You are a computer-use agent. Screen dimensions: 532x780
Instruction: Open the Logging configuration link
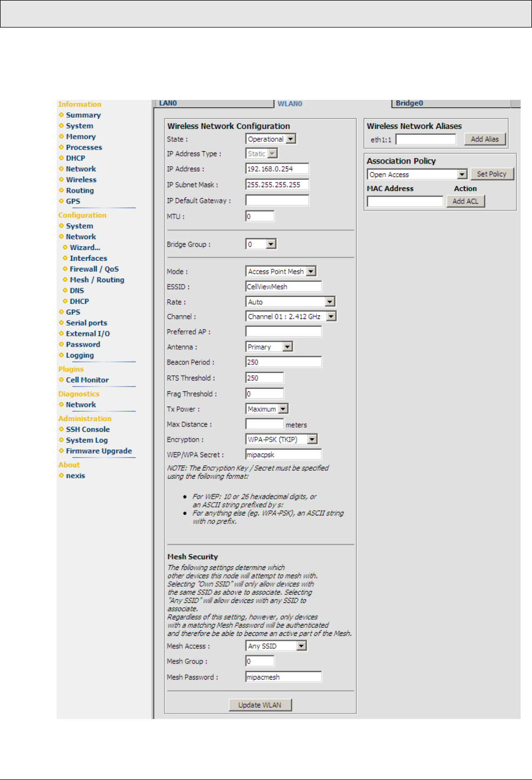point(80,355)
